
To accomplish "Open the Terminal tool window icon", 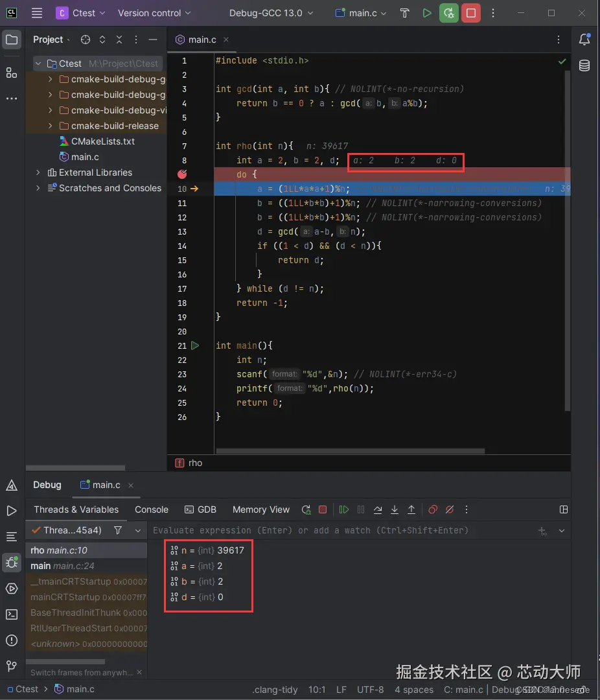I will pos(12,614).
